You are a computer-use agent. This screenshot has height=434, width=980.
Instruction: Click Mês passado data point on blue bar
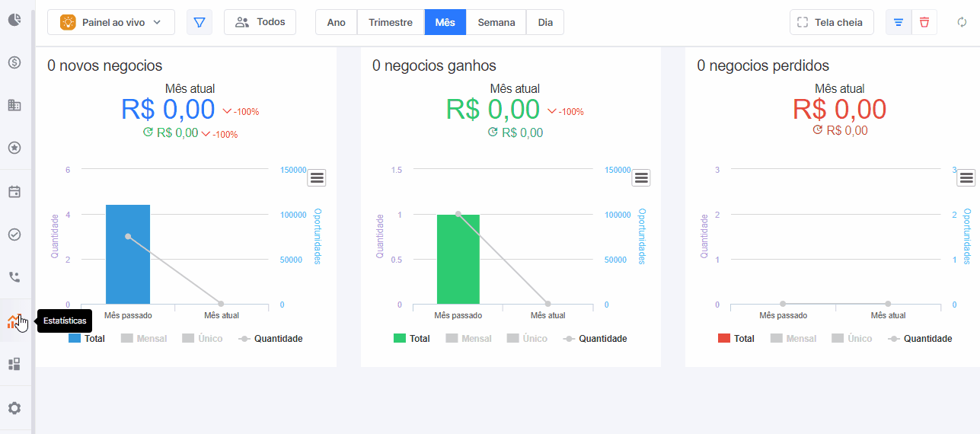point(128,237)
